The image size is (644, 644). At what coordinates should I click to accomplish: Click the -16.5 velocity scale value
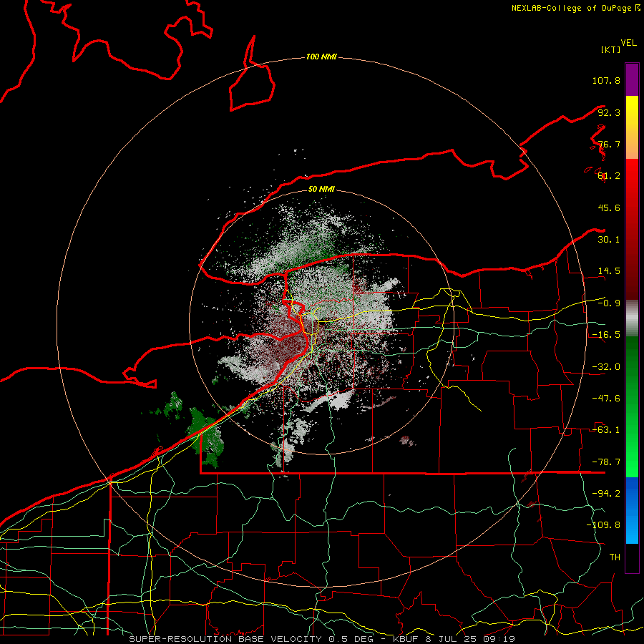click(x=606, y=335)
